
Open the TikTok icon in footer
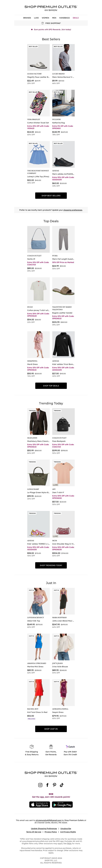pos(62,785)
